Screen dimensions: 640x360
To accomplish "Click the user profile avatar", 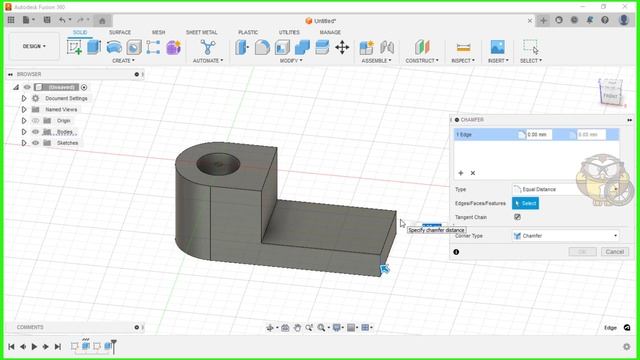I will point(624,20).
